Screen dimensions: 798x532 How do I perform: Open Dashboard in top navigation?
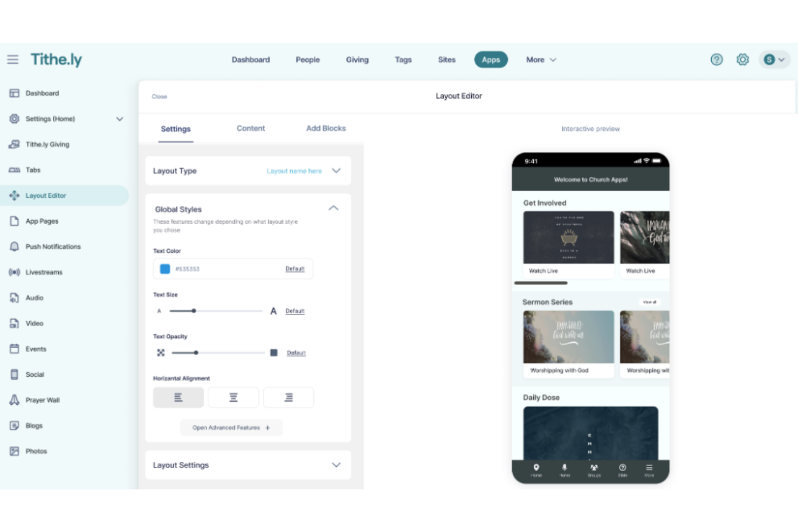(251, 60)
